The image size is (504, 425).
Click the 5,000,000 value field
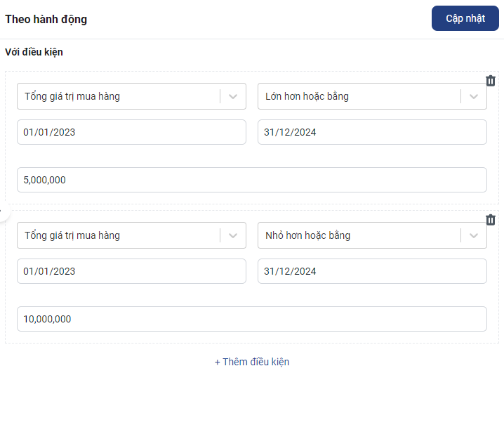coord(251,180)
